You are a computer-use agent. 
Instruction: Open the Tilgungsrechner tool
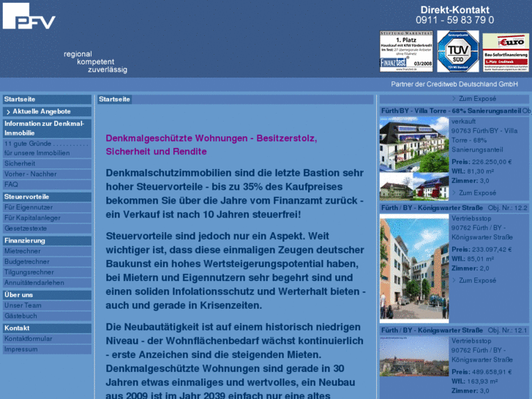47,272
